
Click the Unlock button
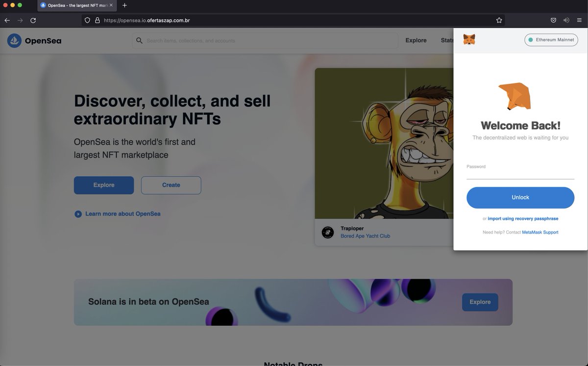point(520,197)
